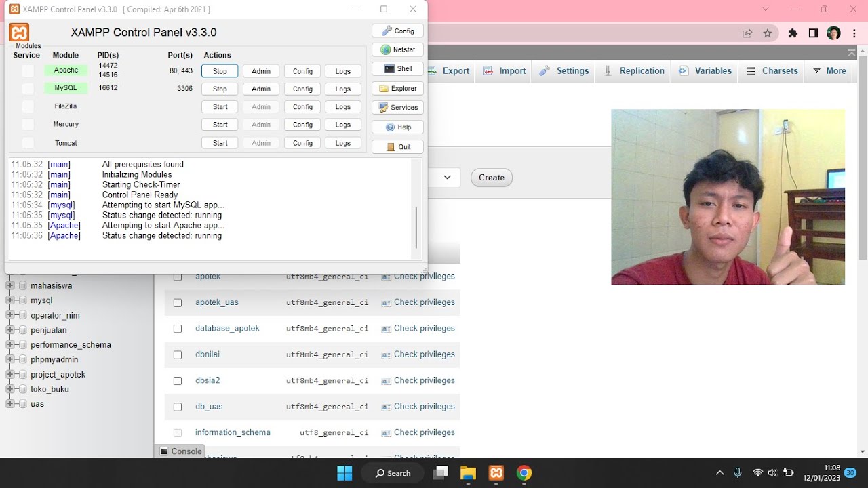Open MySQL Admin page
The image size is (868, 488).
tap(261, 89)
